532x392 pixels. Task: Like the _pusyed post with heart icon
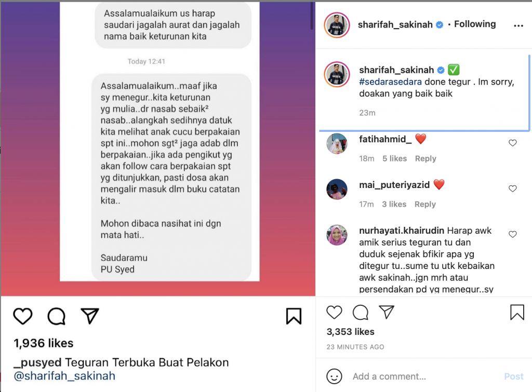click(23, 316)
